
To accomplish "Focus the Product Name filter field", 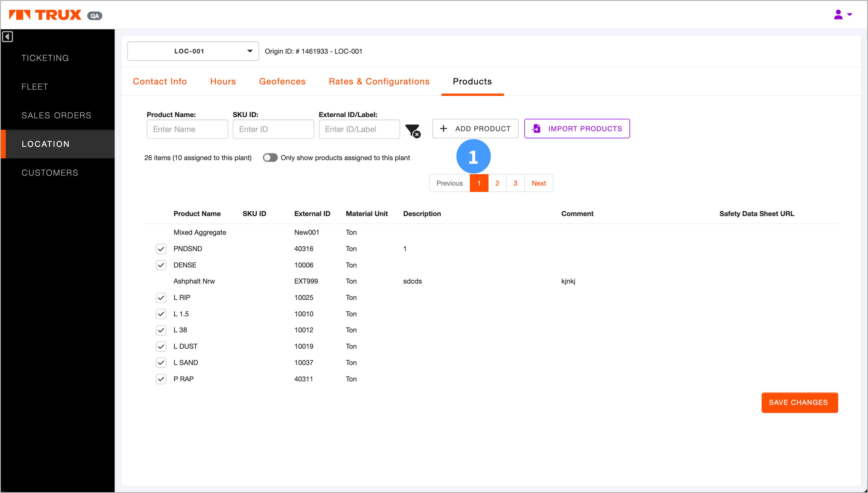I will coord(187,129).
